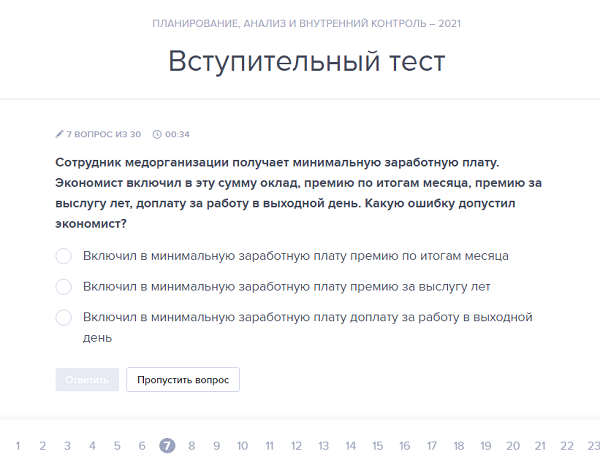Go to question 21
This screenshot has height=465, width=600.
pos(540,446)
